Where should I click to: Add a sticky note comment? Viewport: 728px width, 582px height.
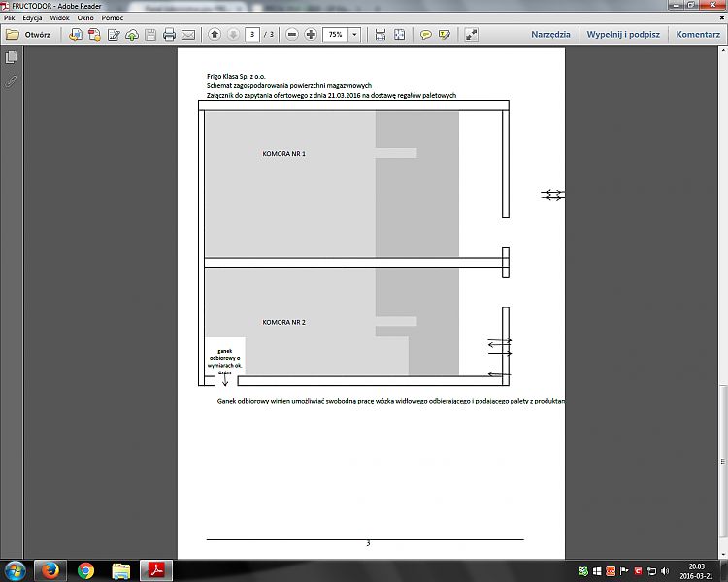point(425,35)
